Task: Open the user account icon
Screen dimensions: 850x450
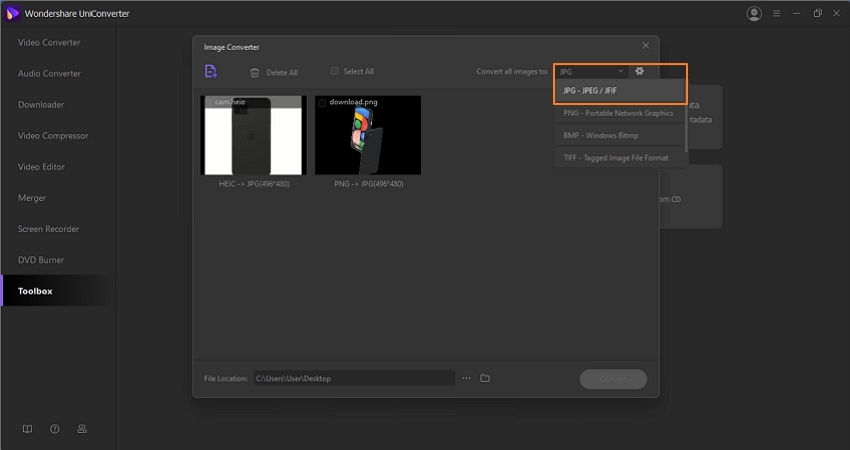Action: (754, 14)
